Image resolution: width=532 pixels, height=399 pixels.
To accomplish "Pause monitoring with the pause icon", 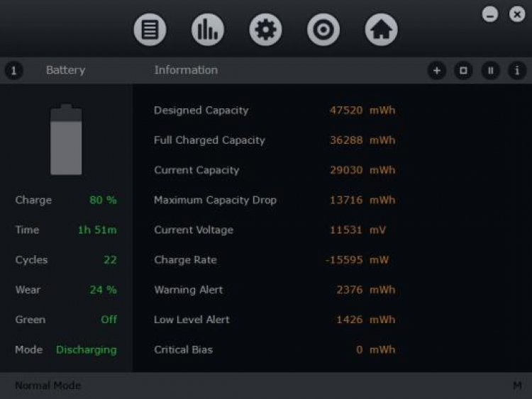I will click(490, 70).
